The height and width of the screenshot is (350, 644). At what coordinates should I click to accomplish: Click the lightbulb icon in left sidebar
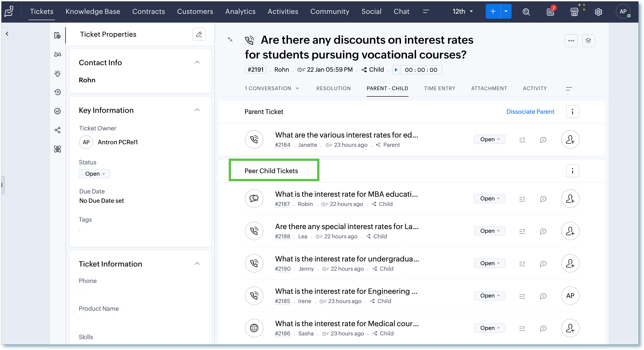57,73
